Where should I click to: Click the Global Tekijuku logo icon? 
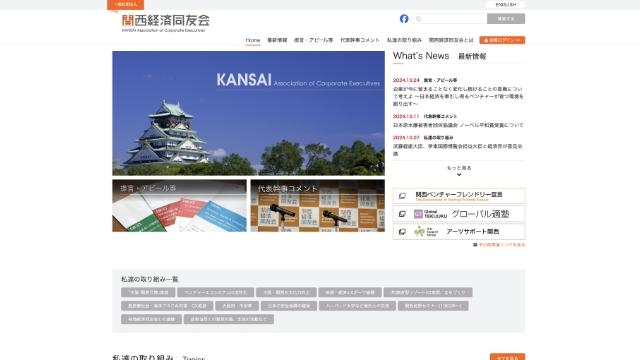(430, 214)
